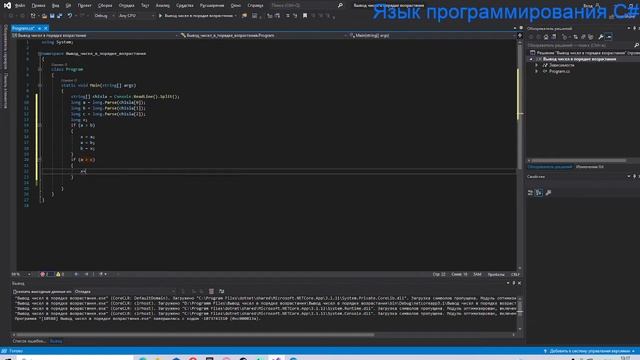Open the Вид menu
The width and height of the screenshot is (640, 360).
[56, 6]
